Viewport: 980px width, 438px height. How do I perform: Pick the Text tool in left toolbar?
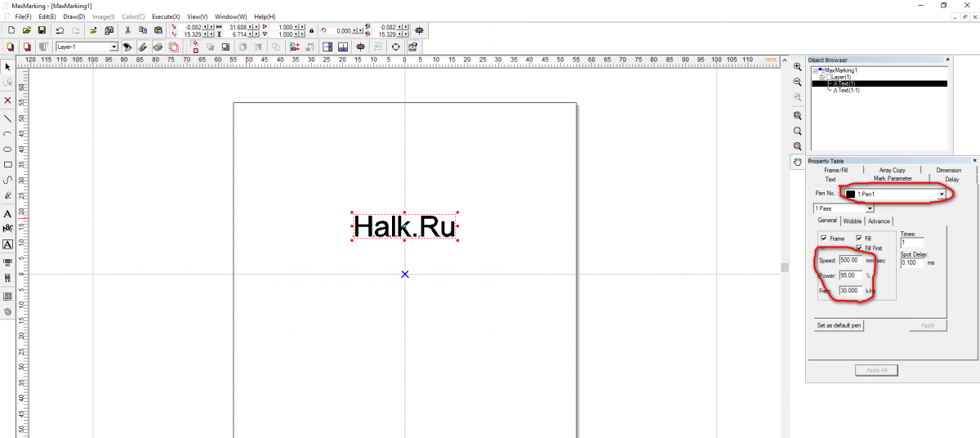[x=7, y=212]
